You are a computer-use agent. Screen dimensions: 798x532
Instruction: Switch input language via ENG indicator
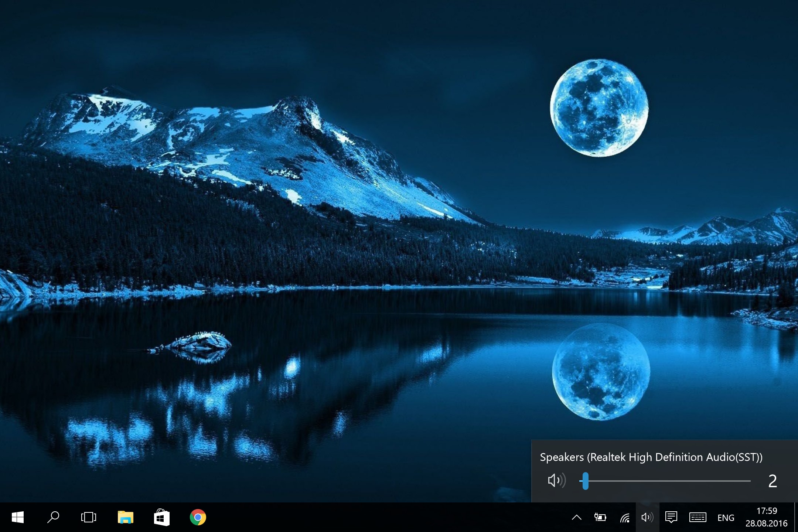coord(726,518)
